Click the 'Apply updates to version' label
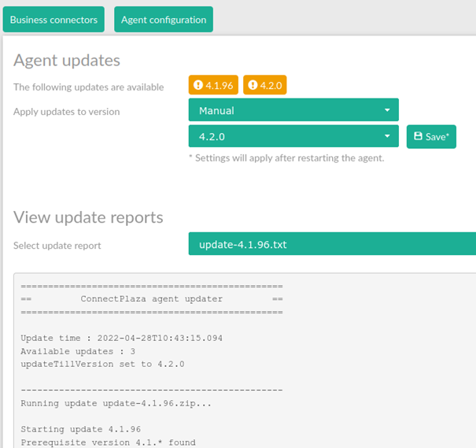 (x=67, y=112)
